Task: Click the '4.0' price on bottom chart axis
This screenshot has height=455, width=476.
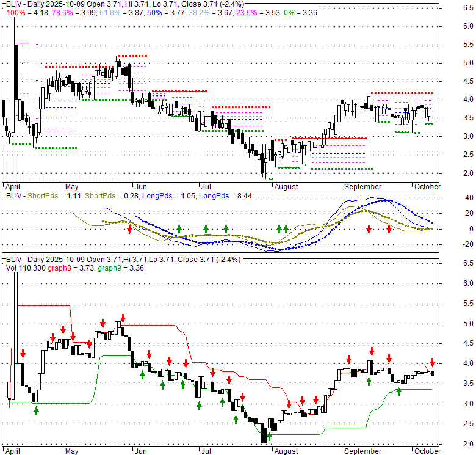Action: 468,363
